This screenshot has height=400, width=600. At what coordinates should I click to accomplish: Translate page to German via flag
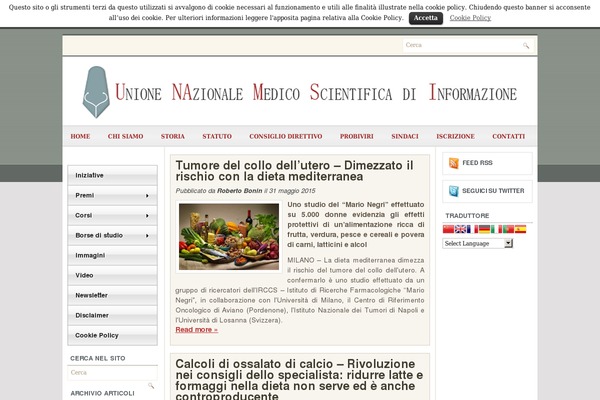click(x=484, y=229)
